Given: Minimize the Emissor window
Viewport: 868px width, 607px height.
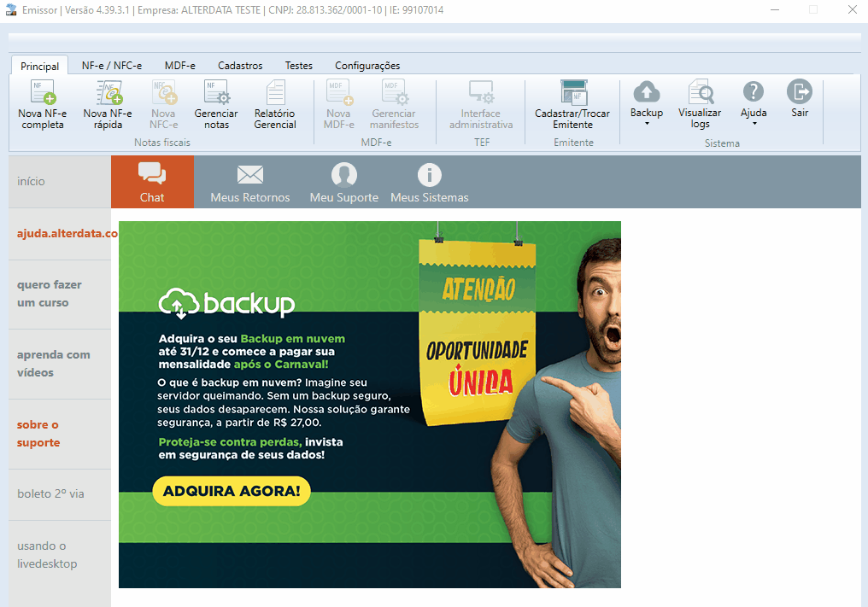Looking at the screenshot, I should (x=775, y=10).
